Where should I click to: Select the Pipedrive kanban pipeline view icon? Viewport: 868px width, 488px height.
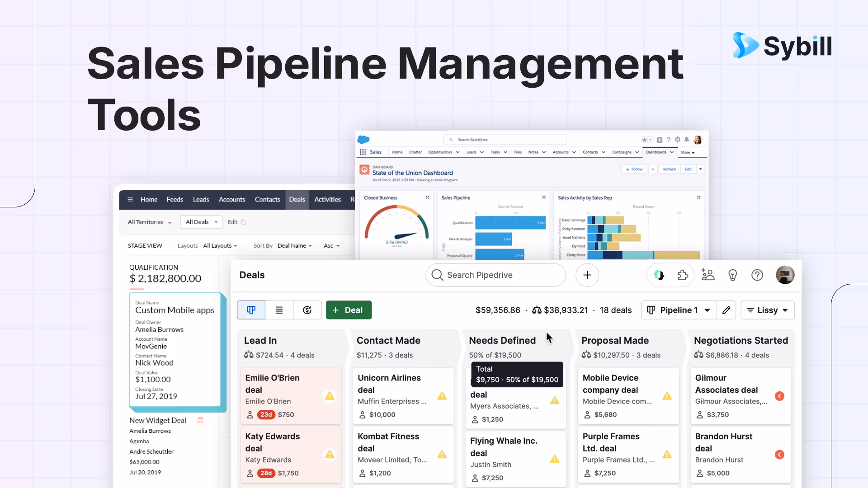pyautogui.click(x=251, y=310)
